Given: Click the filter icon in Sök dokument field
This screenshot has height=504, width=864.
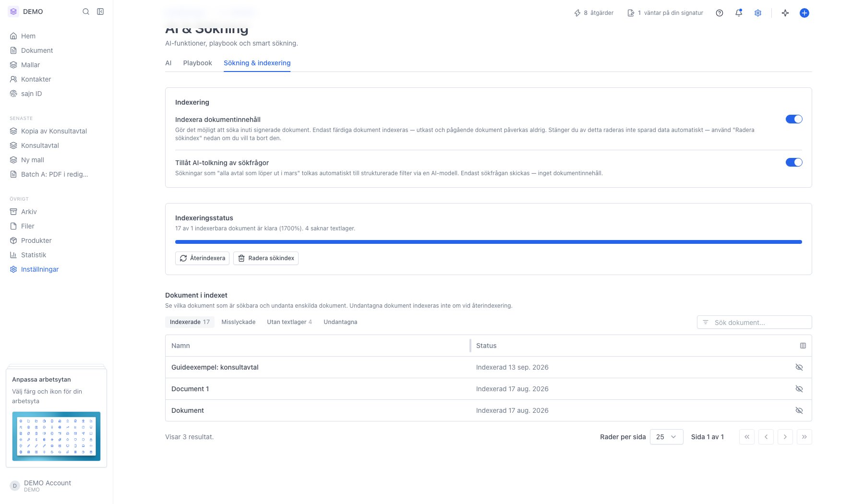Looking at the screenshot, I should pyautogui.click(x=706, y=322).
